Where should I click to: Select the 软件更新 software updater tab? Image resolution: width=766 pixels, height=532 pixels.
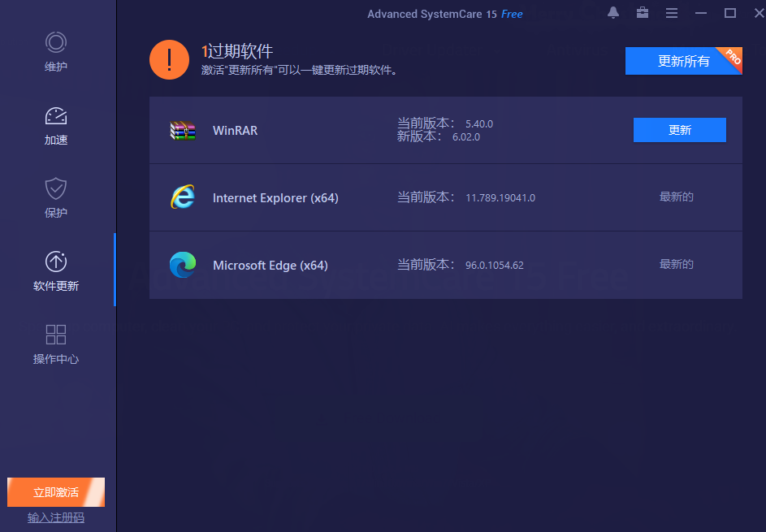(56, 271)
